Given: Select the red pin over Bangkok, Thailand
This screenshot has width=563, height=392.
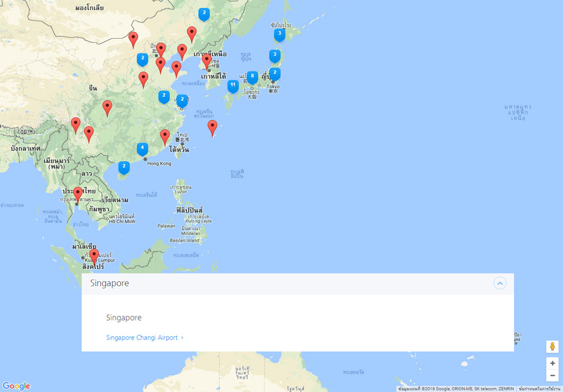Looking at the screenshot, I should click(78, 195).
